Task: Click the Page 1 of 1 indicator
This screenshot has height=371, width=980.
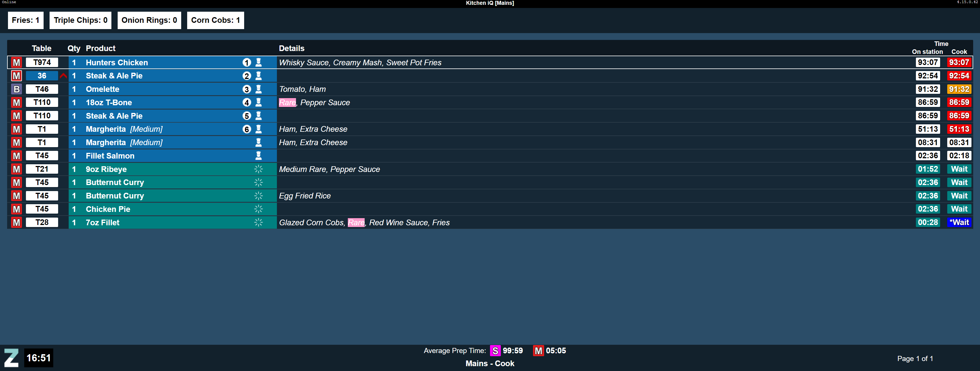Action: pyautogui.click(x=914, y=358)
